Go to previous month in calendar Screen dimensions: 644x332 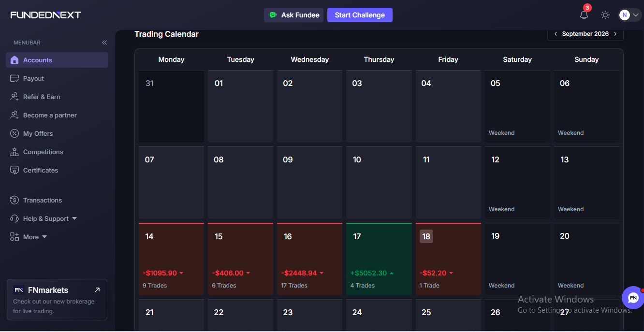pos(556,34)
